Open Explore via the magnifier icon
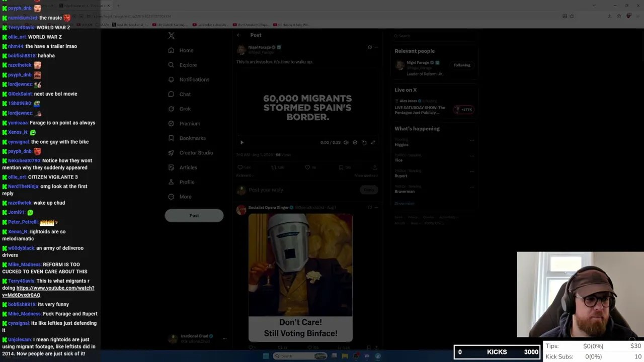The height and width of the screenshot is (362, 644). click(x=171, y=65)
